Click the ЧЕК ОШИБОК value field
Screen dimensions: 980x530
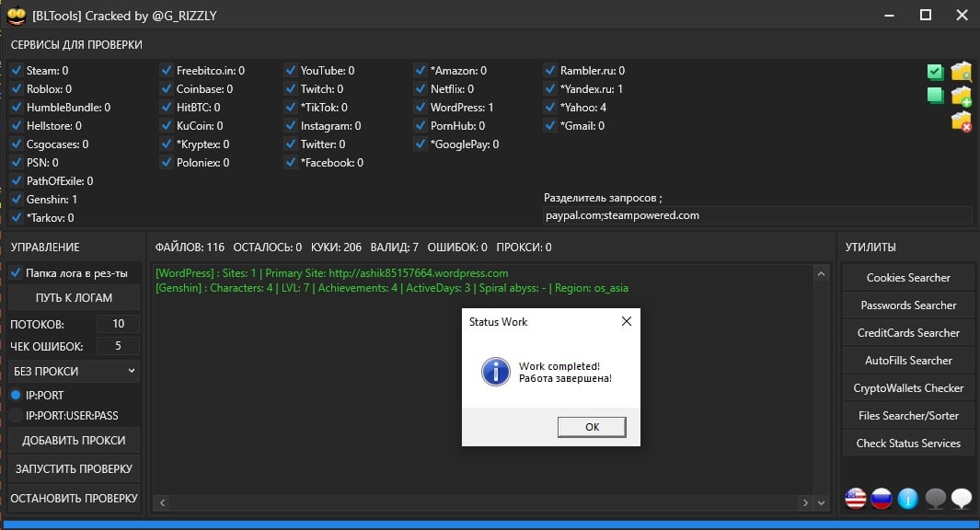pos(118,346)
